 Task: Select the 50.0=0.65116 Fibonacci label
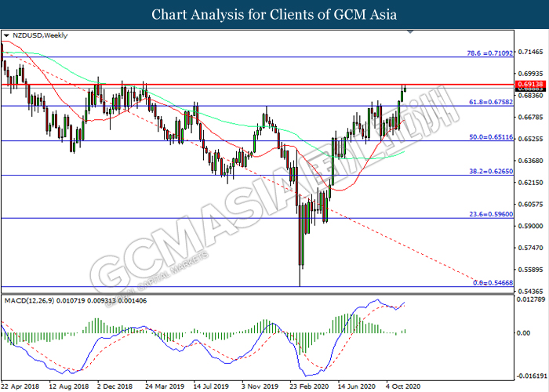coord(491,137)
